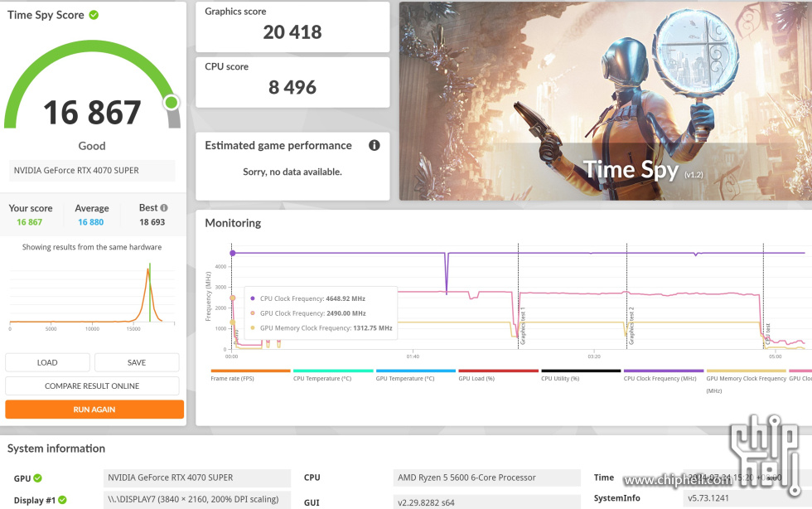Image resolution: width=812 pixels, height=509 pixels.
Task: Select the CPU test marker in Monitoring
Action: pyautogui.click(x=768, y=333)
